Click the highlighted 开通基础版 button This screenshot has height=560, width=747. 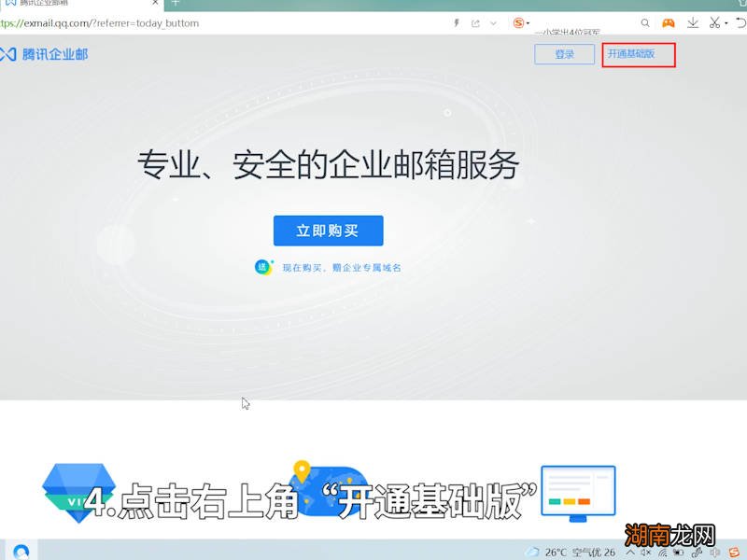(x=638, y=54)
